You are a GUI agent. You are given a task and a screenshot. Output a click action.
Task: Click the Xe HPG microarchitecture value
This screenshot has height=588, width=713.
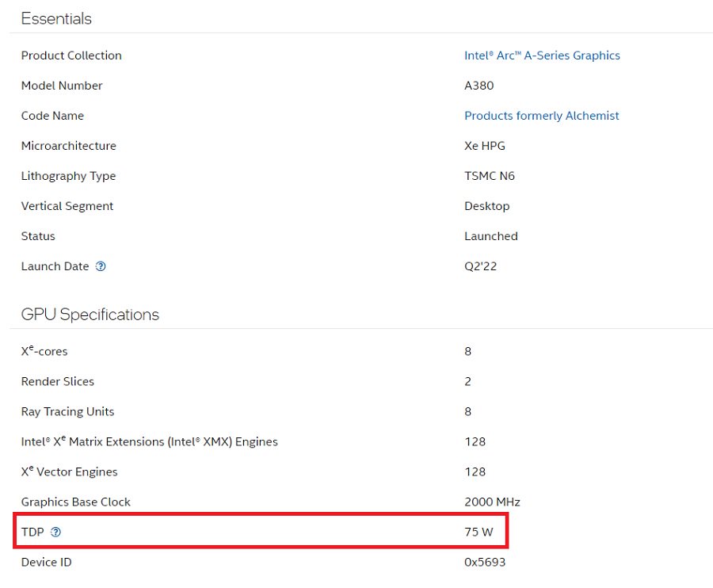[x=484, y=146]
